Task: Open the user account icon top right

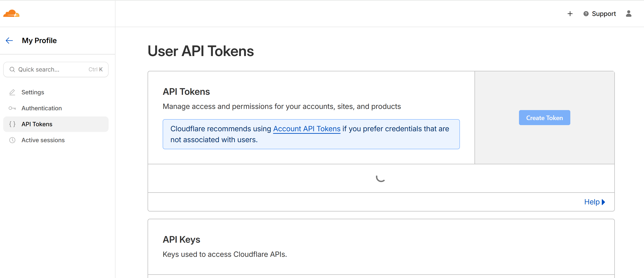Action: (629, 14)
